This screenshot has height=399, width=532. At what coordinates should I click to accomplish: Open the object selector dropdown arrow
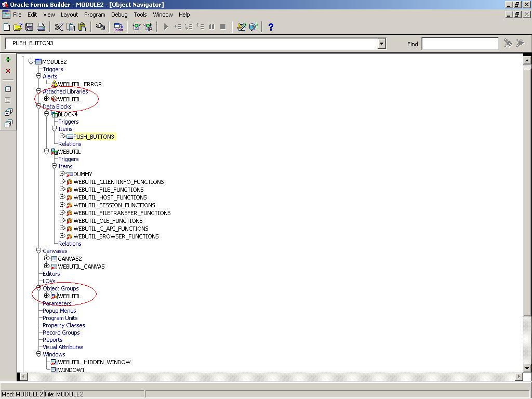382,44
